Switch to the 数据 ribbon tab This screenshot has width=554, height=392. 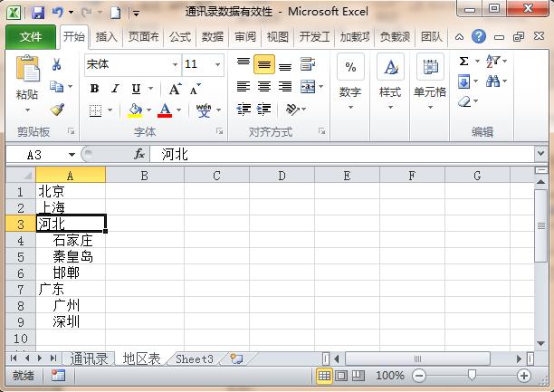pyautogui.click(x=213, y=37)
